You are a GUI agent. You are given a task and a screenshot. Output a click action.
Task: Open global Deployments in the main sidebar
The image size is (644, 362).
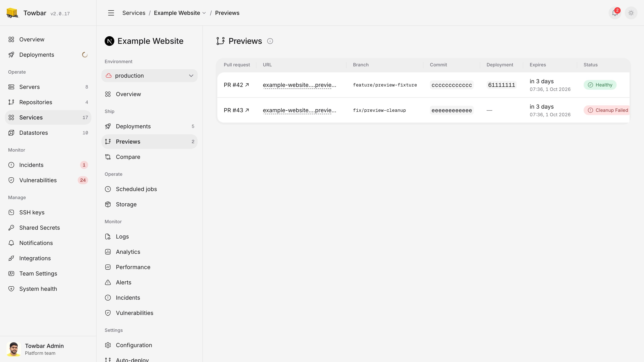[48, 55]
